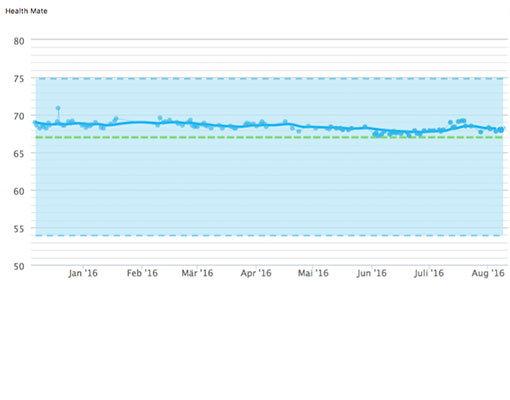The width and height of the screenshot is (510, 400).
Task: Click the Mai '16 axis label
Action: tap(313, 273)
